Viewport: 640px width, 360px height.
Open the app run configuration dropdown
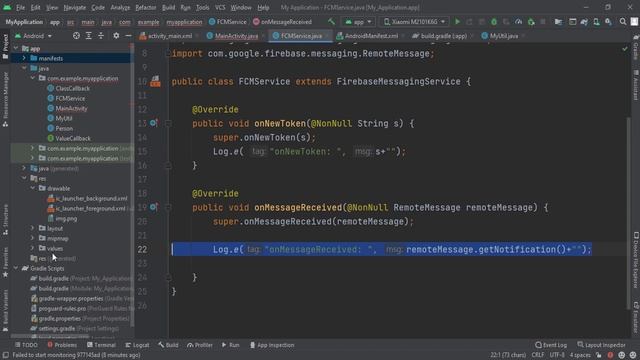pos(358,22)
